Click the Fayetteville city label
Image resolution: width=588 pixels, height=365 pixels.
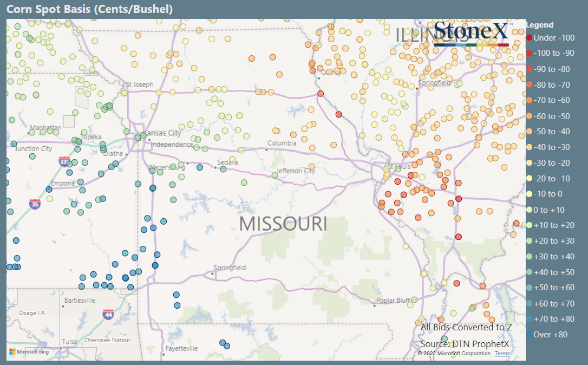(181, 349)
